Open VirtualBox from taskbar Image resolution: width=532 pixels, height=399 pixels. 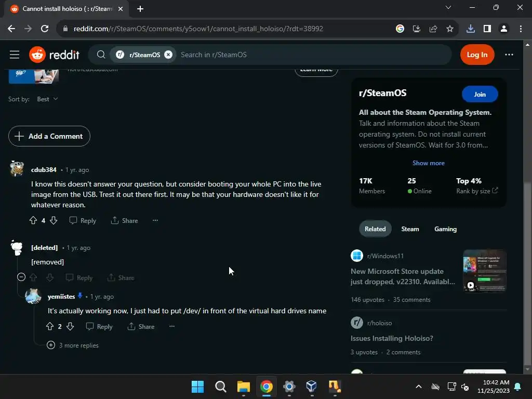[312, 387]
